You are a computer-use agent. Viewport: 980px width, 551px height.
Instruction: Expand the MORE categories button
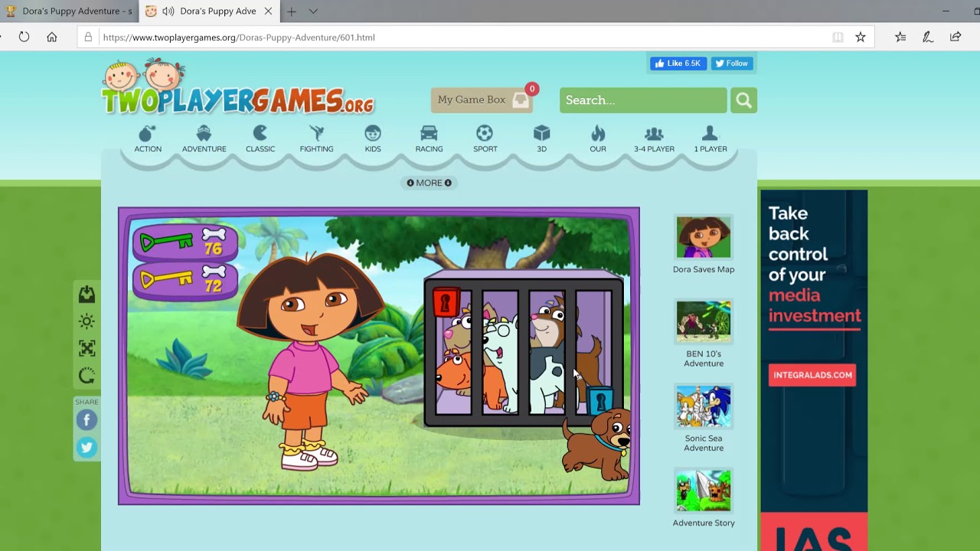(429, 183)
